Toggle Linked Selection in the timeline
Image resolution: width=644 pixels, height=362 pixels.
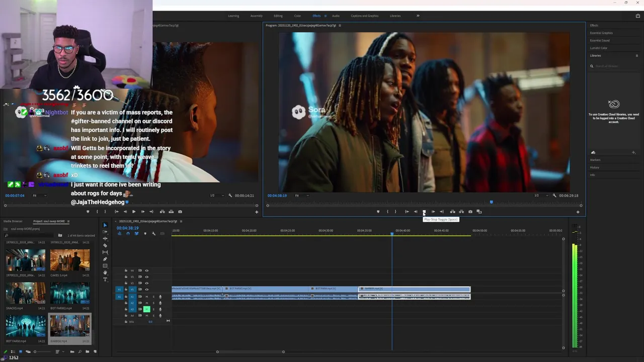point(136,233)
